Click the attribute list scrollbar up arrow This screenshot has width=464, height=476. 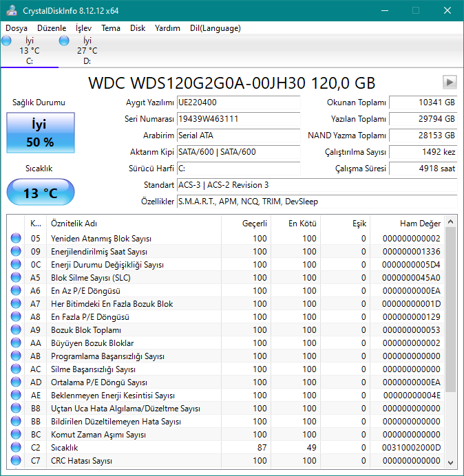point(451,222)
